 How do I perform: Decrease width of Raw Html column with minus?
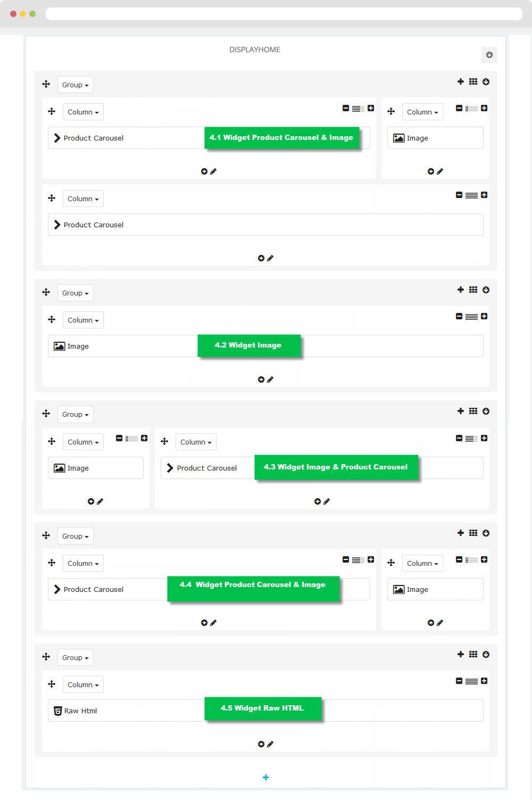(x=459, y=681)
